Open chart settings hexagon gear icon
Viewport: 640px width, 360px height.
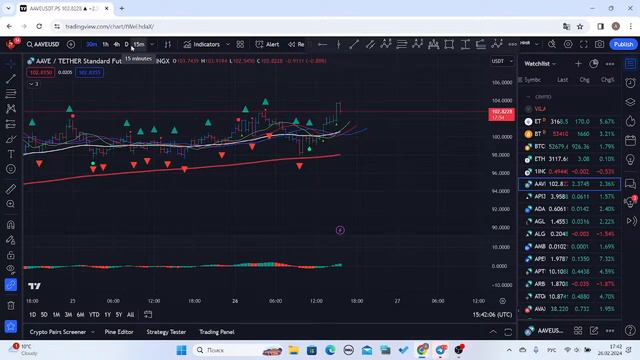click(568, 44)
